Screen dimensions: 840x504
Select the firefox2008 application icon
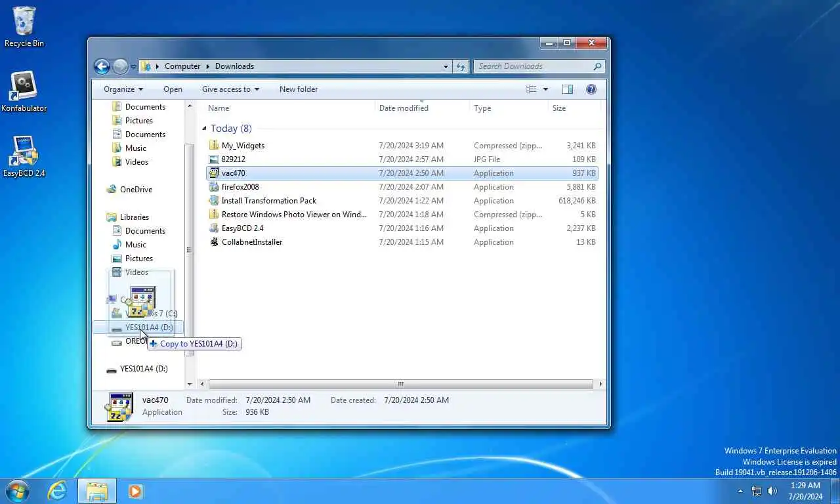point(213,187)
